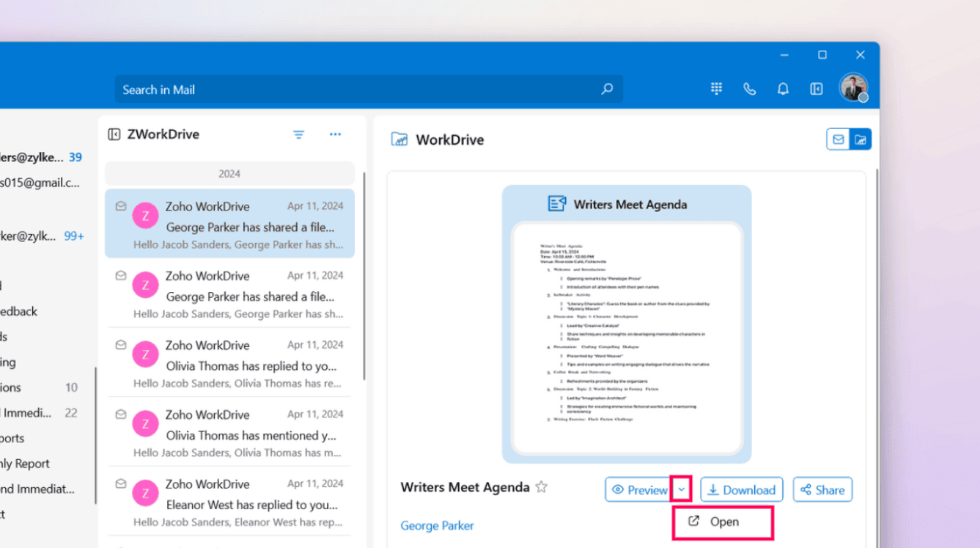The height and width of the screenshot is (548, 980).
Task: Collapse the 2024 date group header
Action: (229, 174)
